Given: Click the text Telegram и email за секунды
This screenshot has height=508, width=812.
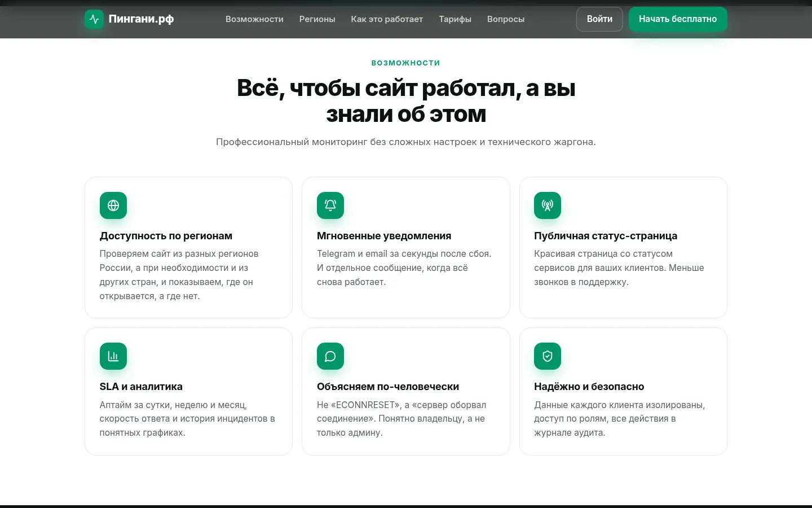Looking at the screenshot, I should pyautogui.click(x=404, y=268).
